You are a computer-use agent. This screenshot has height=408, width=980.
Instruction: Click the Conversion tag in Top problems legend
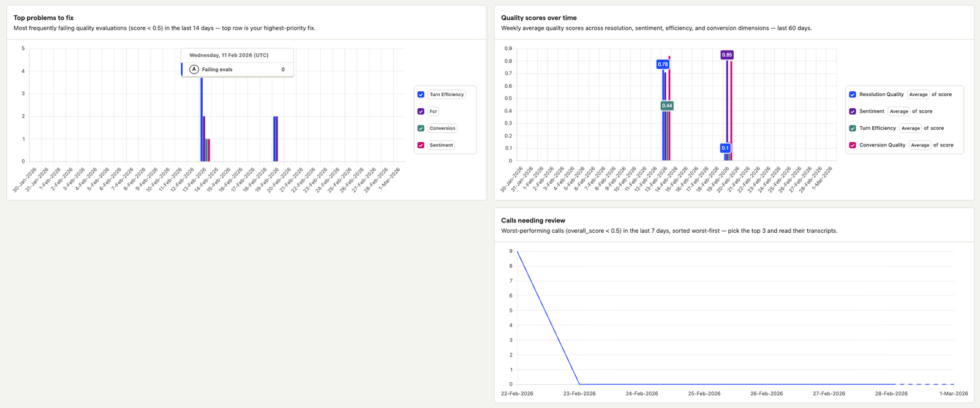click(x=442, y=129)
